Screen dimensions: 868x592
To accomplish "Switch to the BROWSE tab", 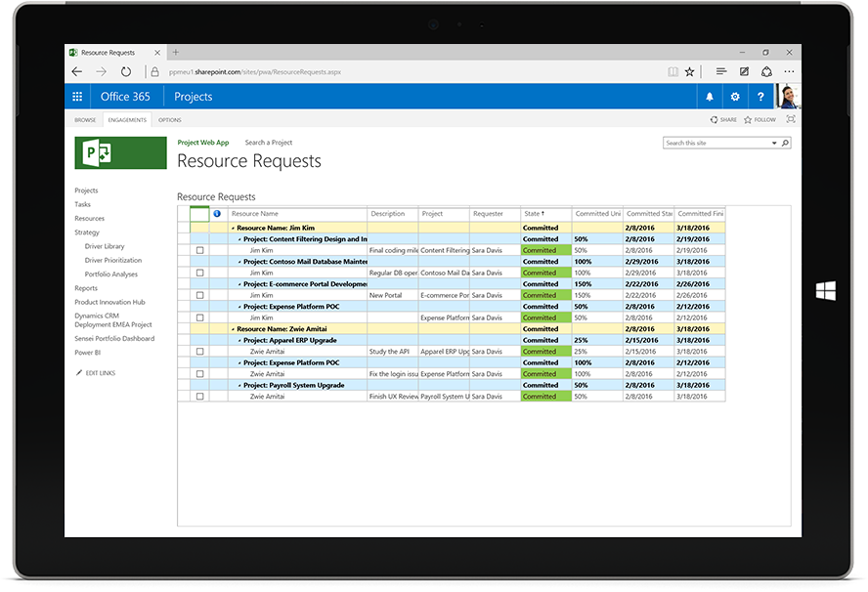I will (85, 118).
